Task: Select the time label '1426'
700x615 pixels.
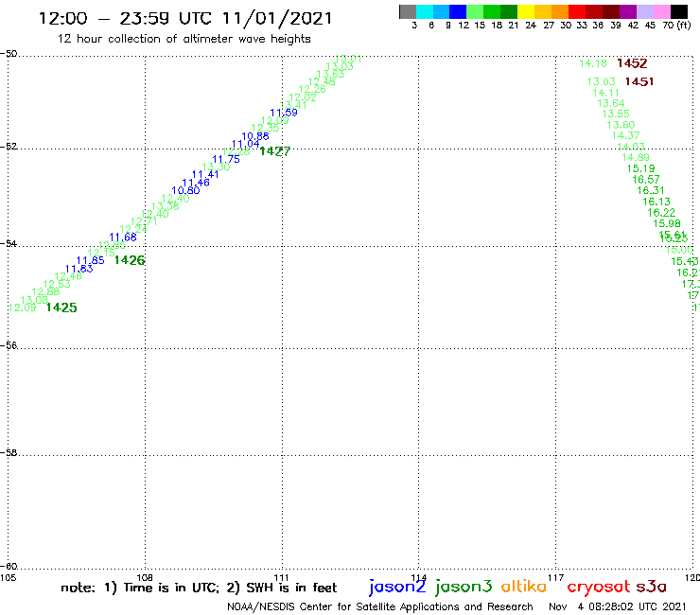Action: [130, 260]
